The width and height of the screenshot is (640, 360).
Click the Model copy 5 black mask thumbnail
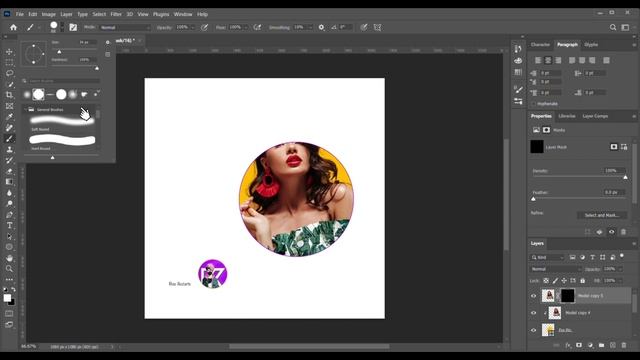567,296
